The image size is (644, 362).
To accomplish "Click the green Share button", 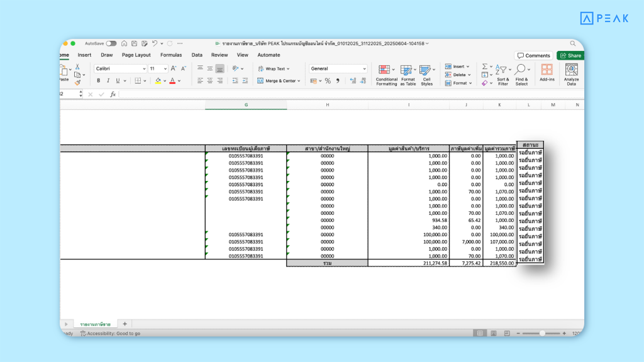I will click(570, 55).
